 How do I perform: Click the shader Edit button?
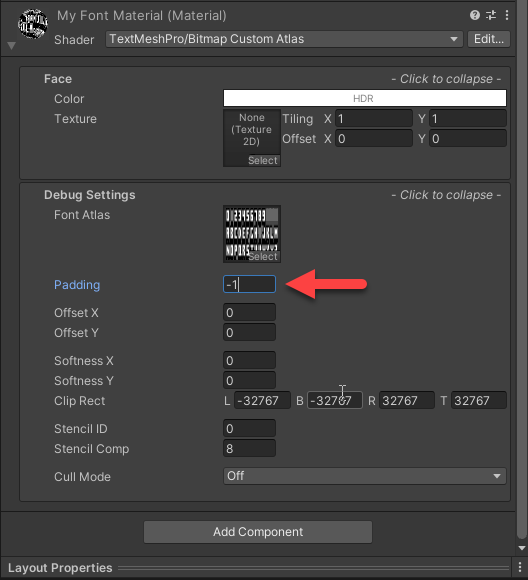point(489,39)
